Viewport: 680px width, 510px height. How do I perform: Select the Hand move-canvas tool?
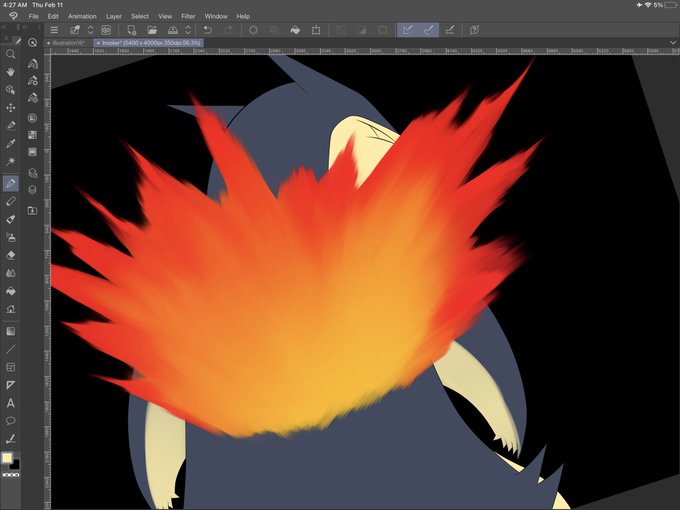[x=10, y=72]
